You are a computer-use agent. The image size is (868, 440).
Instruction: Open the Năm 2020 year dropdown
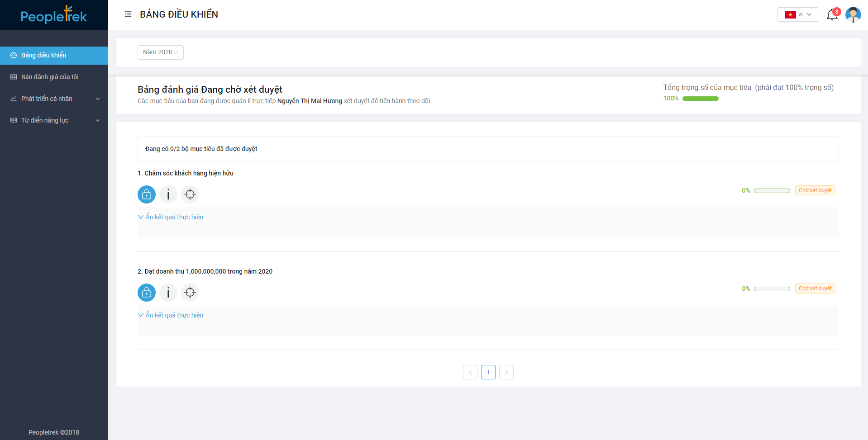coord(160,52)
